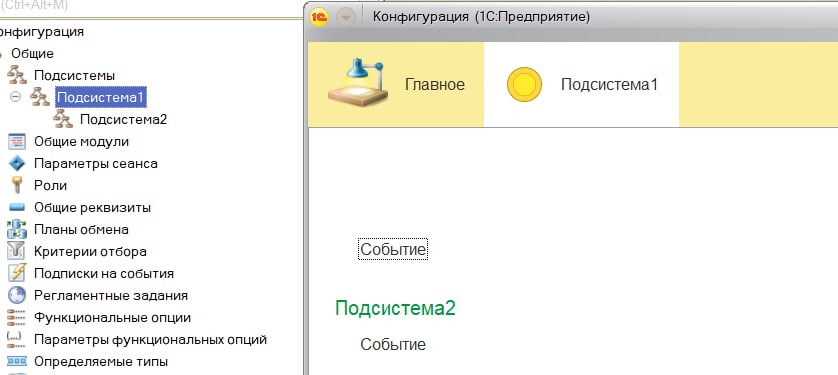Click the Регламентные задания clock icon
This screenshot has width=838, height=375.
tap(17, 295)
